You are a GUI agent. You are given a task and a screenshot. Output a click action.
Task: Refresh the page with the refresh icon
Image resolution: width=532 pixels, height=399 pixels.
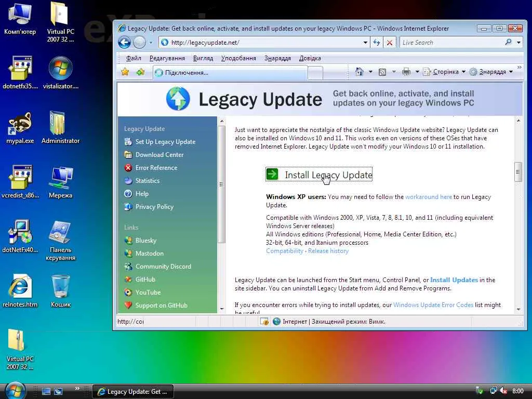coord(377,43)
